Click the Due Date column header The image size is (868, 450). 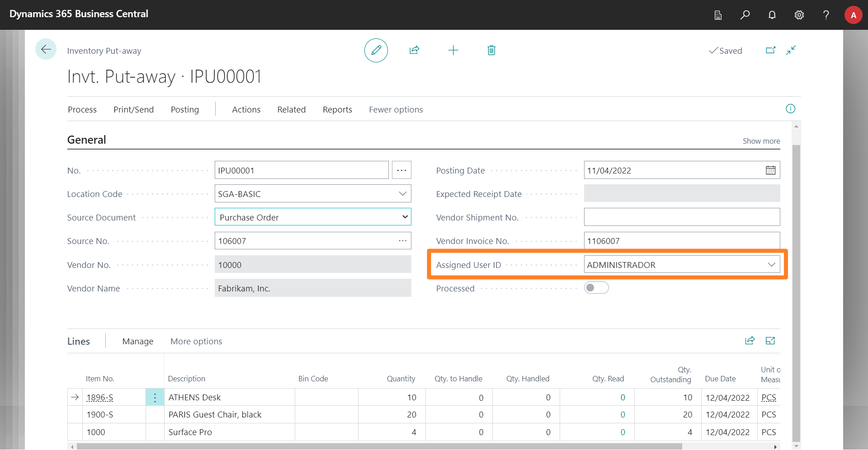click(720, 379)
